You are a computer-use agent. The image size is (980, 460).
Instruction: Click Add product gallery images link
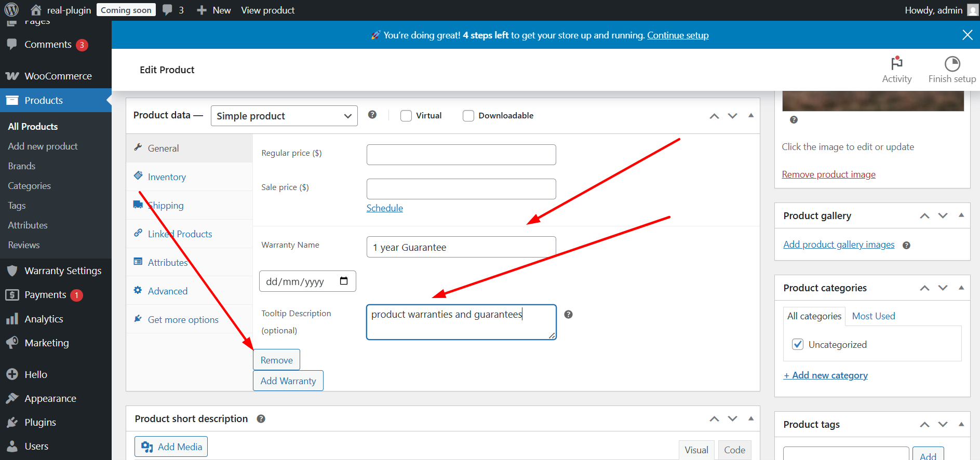coord(839,245)
